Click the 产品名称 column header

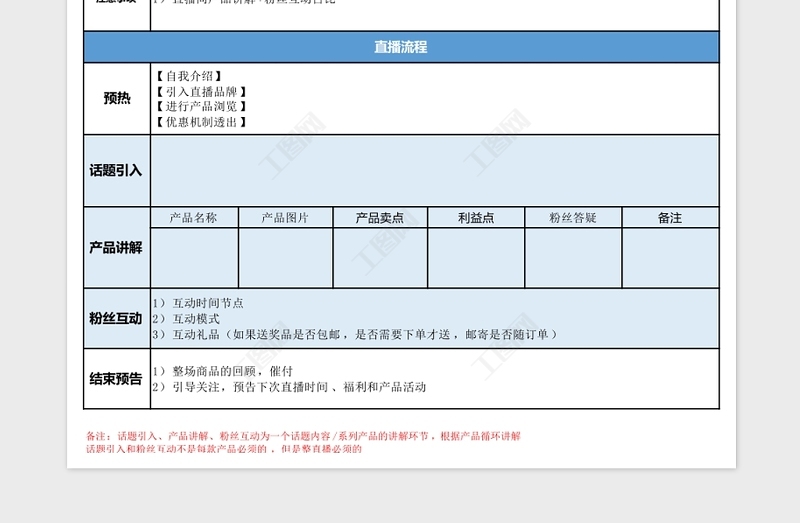(x=194, y=218)
